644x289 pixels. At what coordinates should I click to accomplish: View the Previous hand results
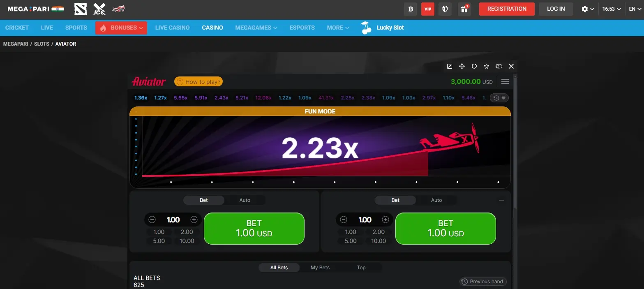pos(483,282)
